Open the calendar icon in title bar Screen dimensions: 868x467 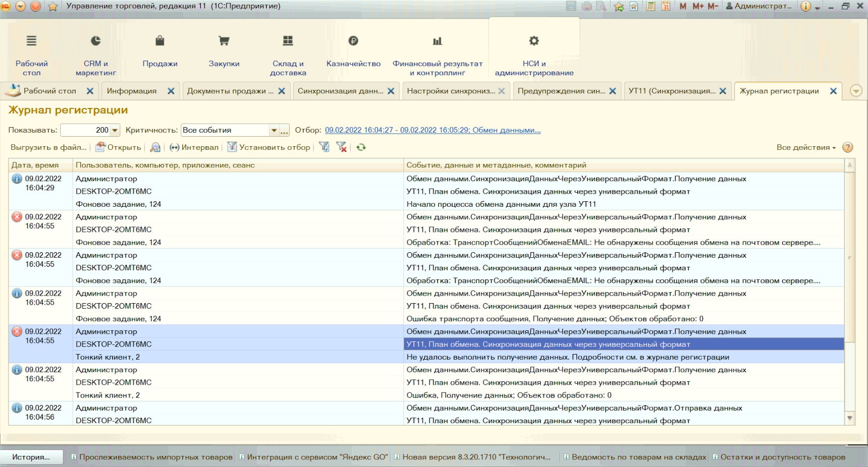(666, 7)
